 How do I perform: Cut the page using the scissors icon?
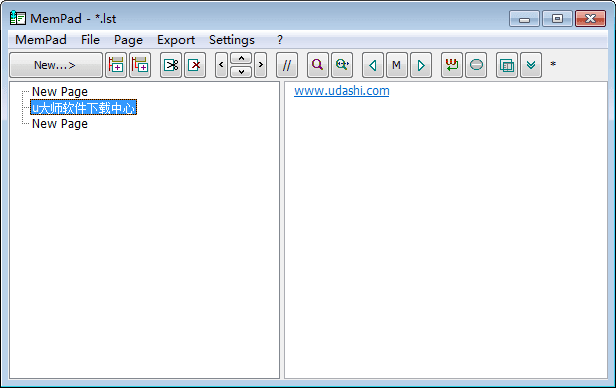click(171, 65)
